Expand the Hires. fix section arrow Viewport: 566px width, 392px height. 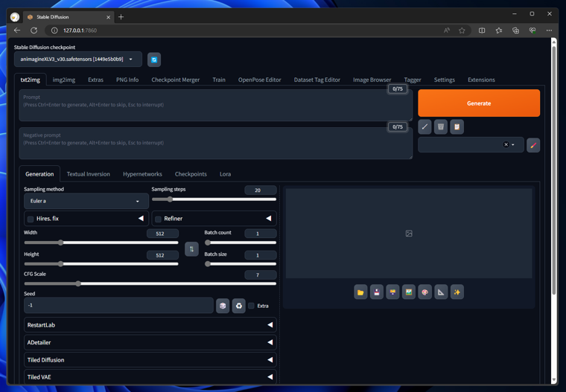tap(141, 219)
